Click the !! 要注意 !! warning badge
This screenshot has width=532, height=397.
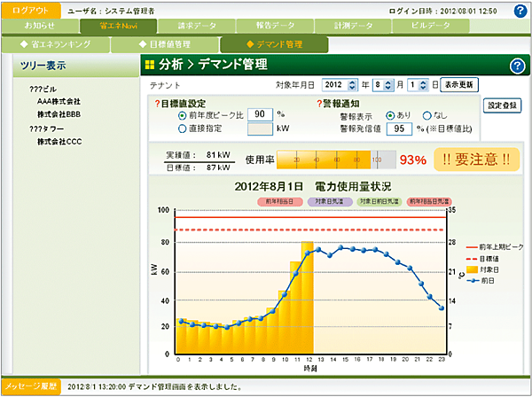tap(477, 160)
